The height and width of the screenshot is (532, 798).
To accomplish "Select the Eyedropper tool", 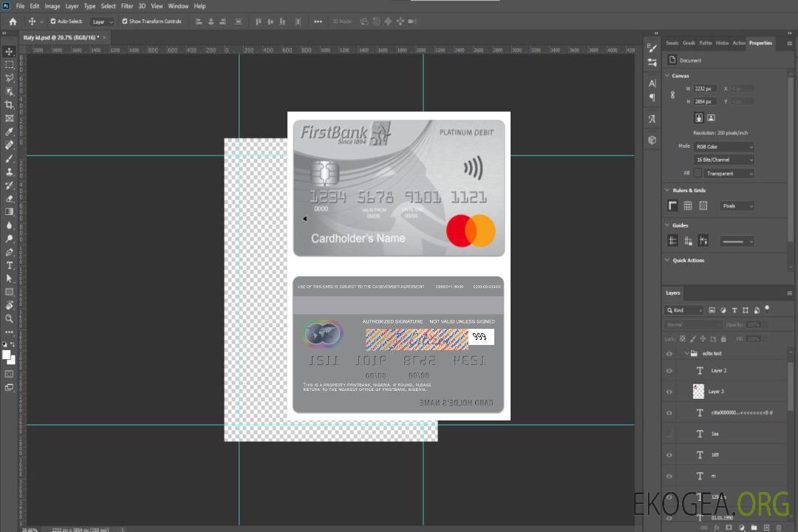I will [9, 132].
